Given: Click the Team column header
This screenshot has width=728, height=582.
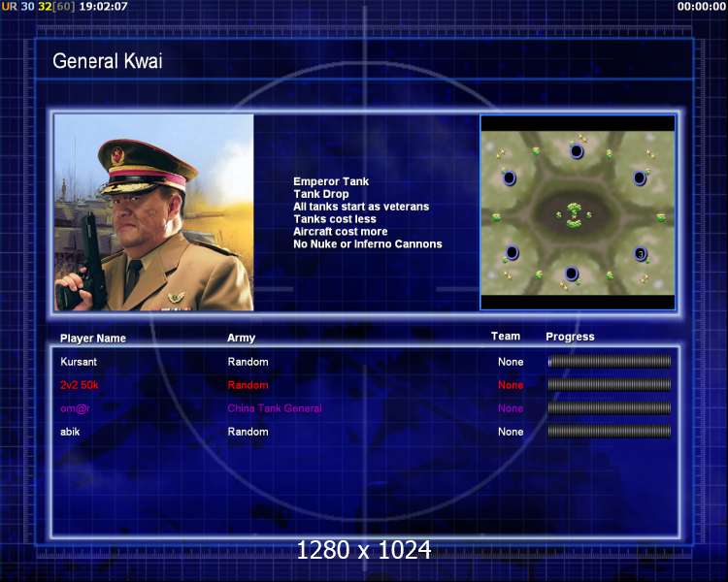Looking at the screenshot, I should [x=506, y=336].
